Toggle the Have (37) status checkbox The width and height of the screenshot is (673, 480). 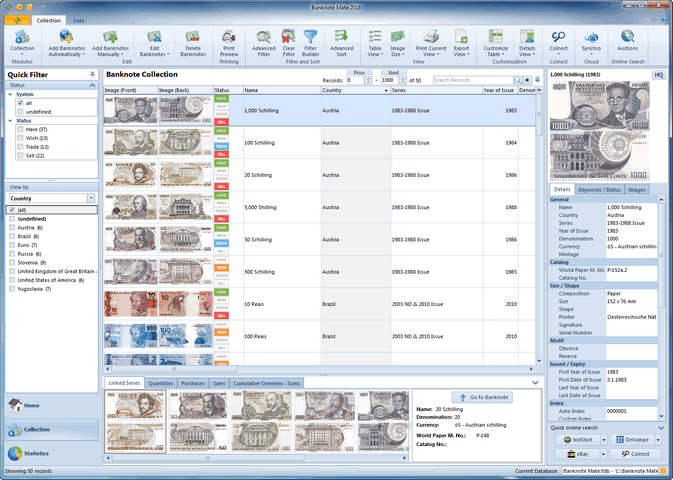point(20,129)
